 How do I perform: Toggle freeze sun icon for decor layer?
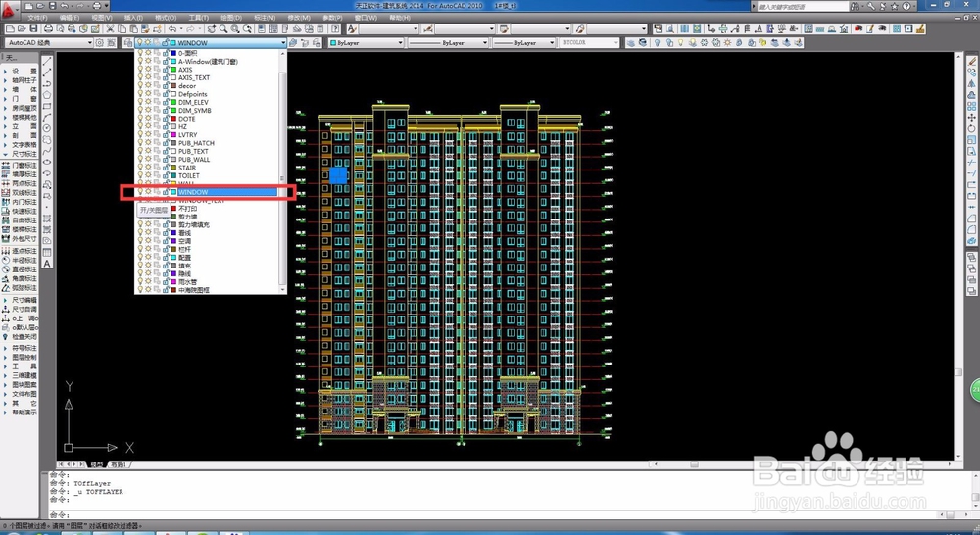tap(149, 85)
